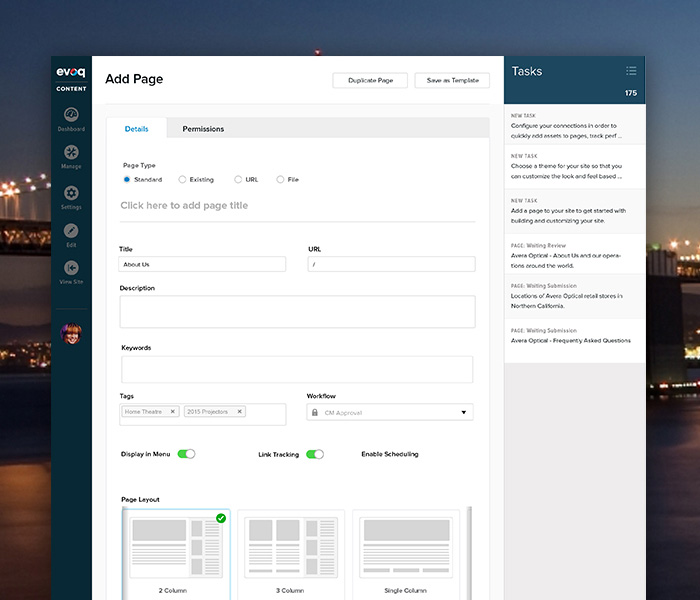Choose the Single Column page layout
The image size is (700, 600).
pyautogui.click(x=406, y=554)
